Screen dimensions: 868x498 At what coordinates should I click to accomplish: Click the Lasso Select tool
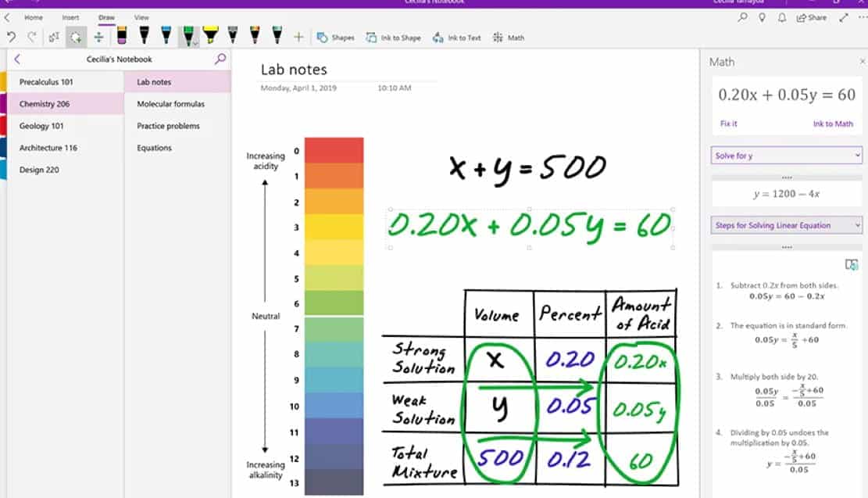pyautogui.click(x=74, y=35)
